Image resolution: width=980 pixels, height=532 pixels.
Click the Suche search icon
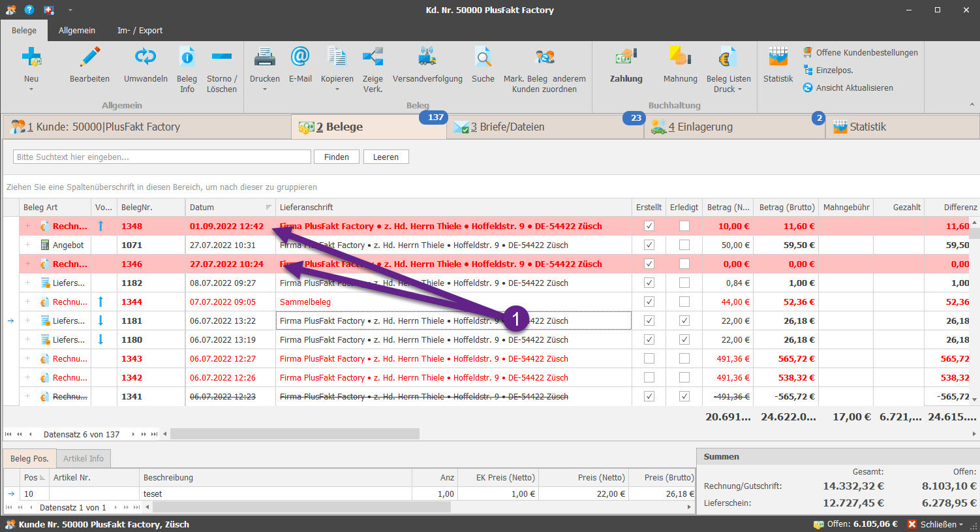tap(483, 57)
